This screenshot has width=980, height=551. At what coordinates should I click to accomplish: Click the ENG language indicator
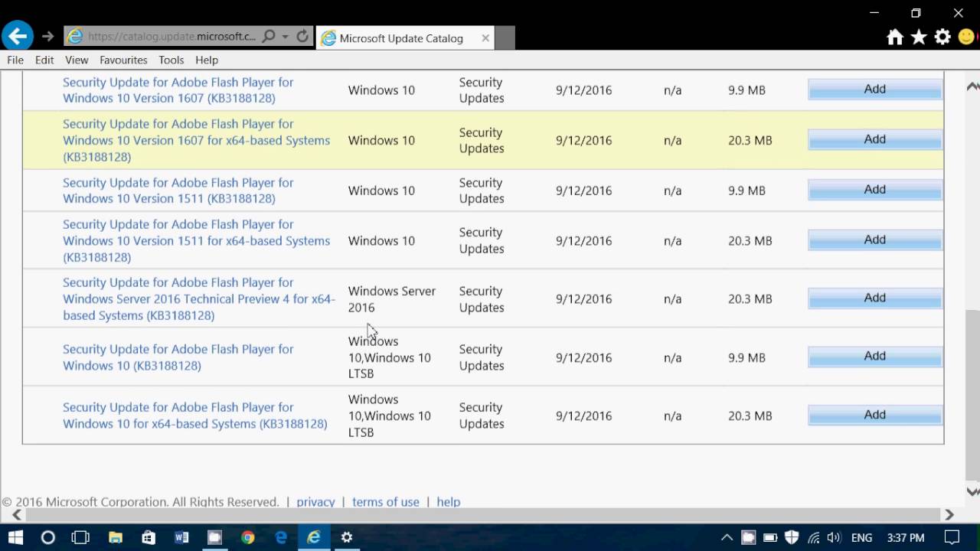[861, 538]
